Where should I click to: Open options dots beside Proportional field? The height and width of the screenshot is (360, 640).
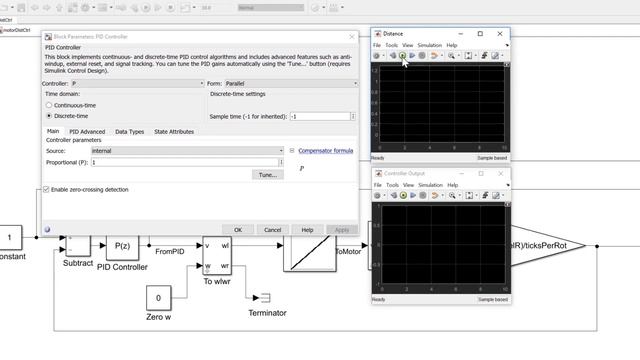click(x=281, y=162)
